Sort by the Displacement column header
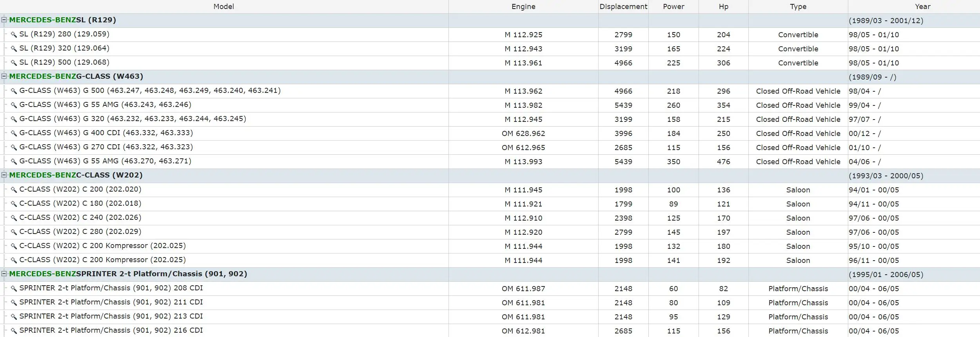The width and height of the screenshot is (980, 337). 623,7
